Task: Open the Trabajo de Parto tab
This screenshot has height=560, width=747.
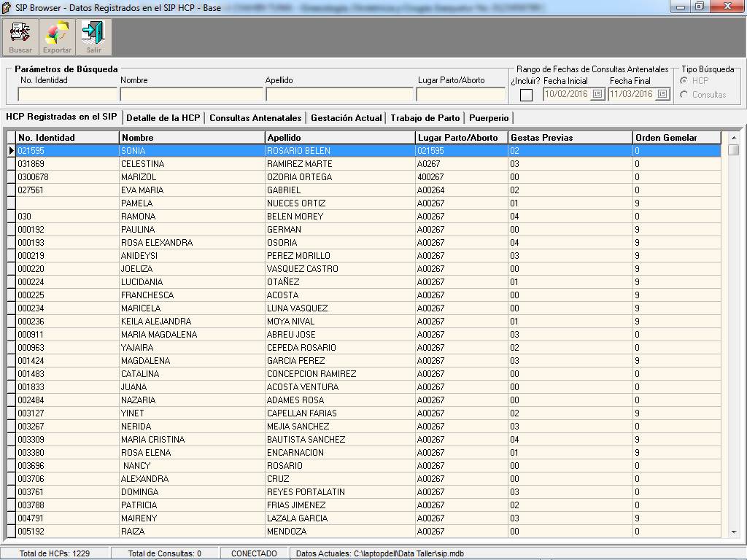Action: [x=425, y=118]
